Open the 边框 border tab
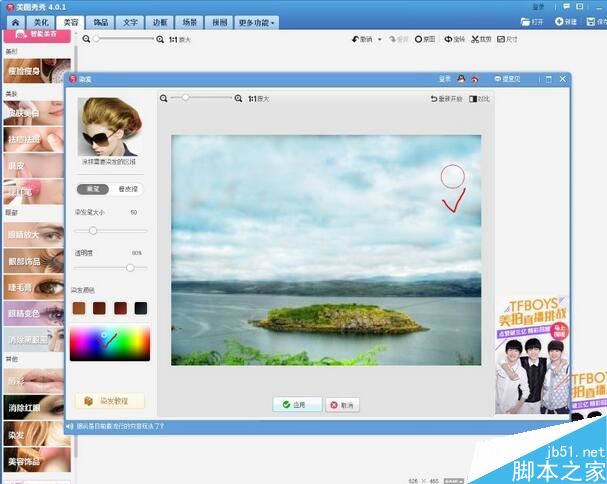 point(160,22)
